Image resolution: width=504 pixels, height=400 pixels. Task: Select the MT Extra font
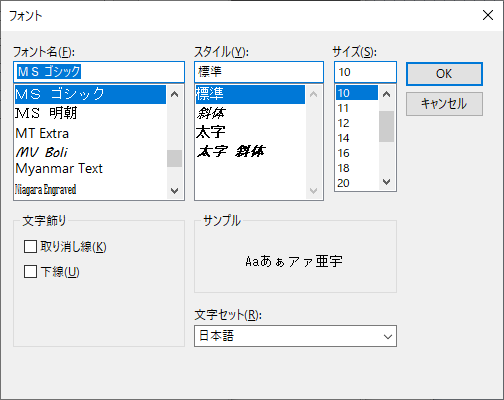[90, 133]
